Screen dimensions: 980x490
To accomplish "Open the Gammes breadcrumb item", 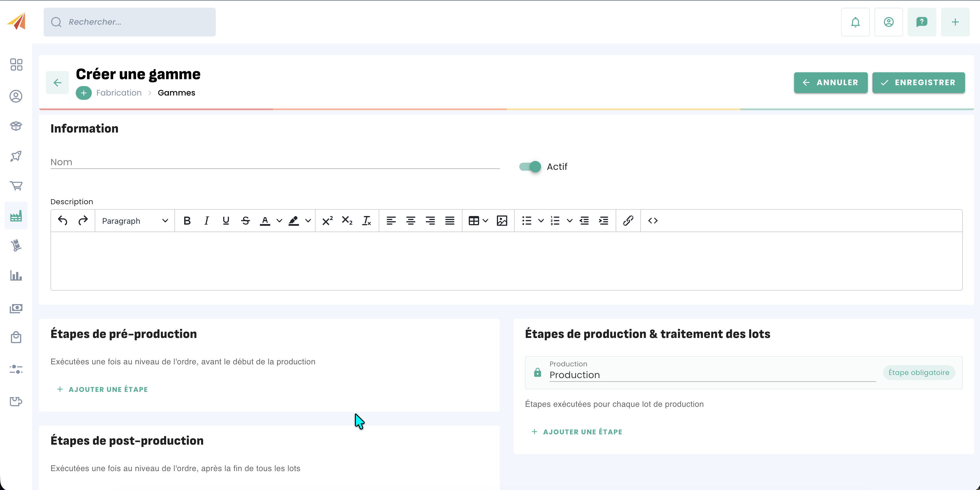I will tap(176, 93).
